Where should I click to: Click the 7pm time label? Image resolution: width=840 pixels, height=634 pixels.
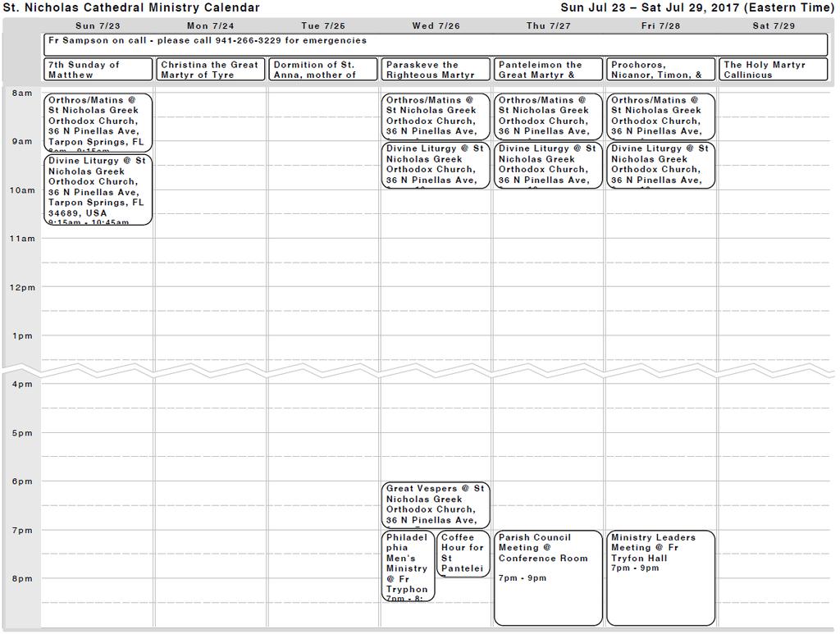[x=22, y=531]
